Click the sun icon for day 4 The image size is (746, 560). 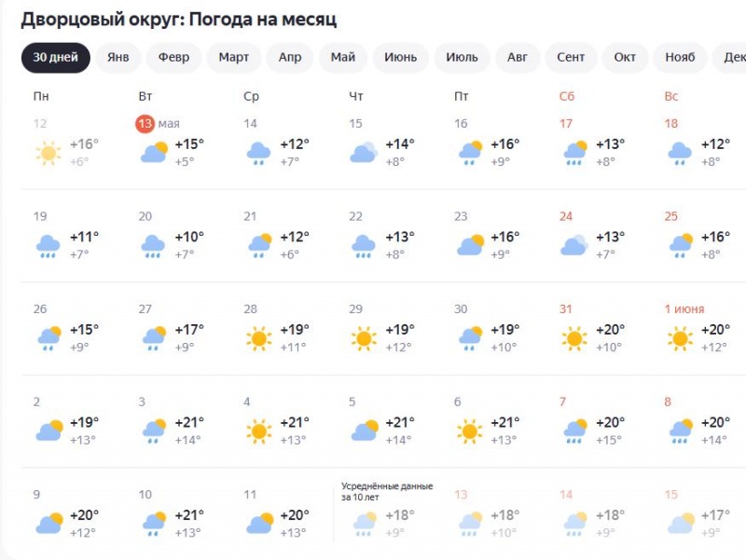pyautogui.click(x=258, y=430)
